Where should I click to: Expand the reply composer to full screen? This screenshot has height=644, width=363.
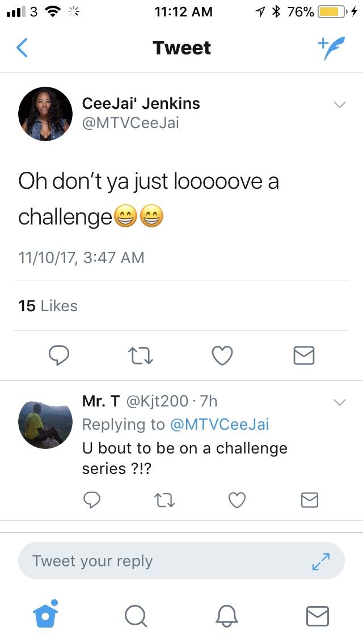click(320, 561)
